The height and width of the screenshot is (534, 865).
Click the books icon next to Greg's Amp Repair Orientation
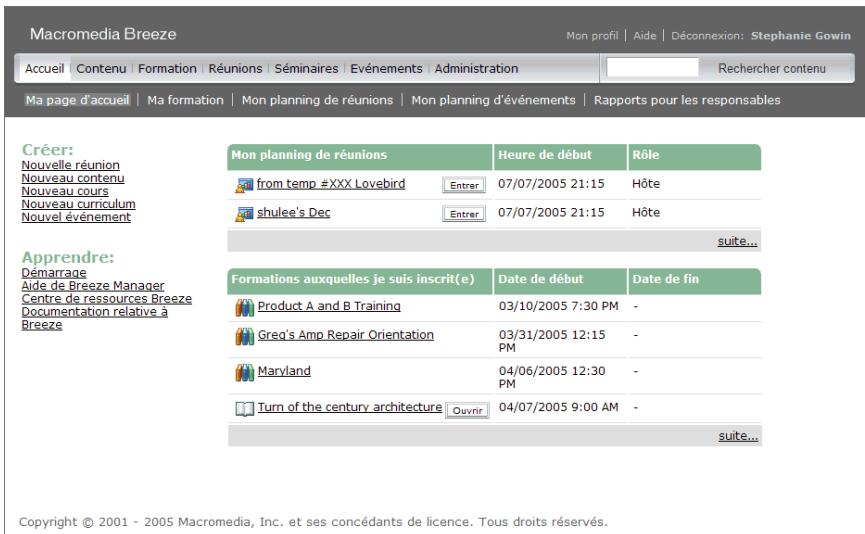click(244, 336)
